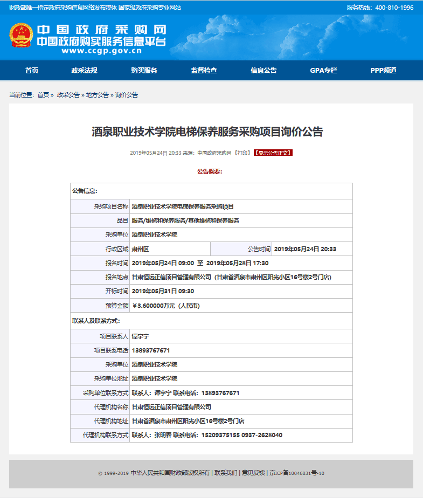Click the 联系我们 footer link
The width and height of the screenshot is (423, 504).
226,473
